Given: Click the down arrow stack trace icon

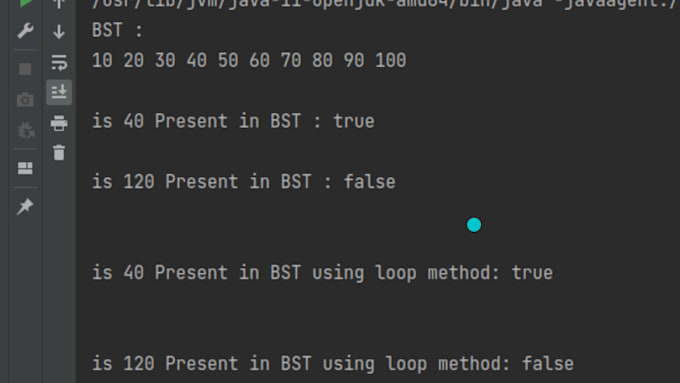Looking at the screenshot, I should coord(59,32).
